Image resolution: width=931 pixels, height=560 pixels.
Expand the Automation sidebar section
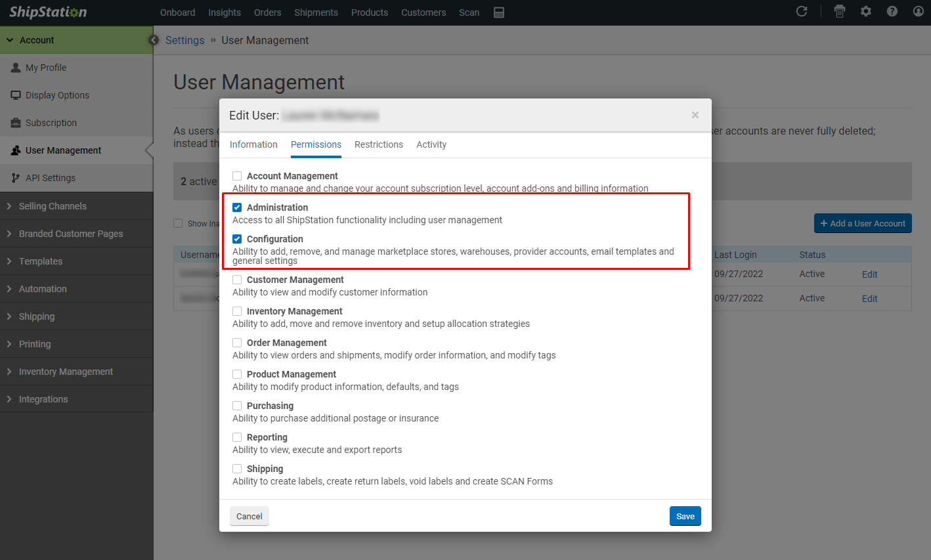click(x=43, y=289)
